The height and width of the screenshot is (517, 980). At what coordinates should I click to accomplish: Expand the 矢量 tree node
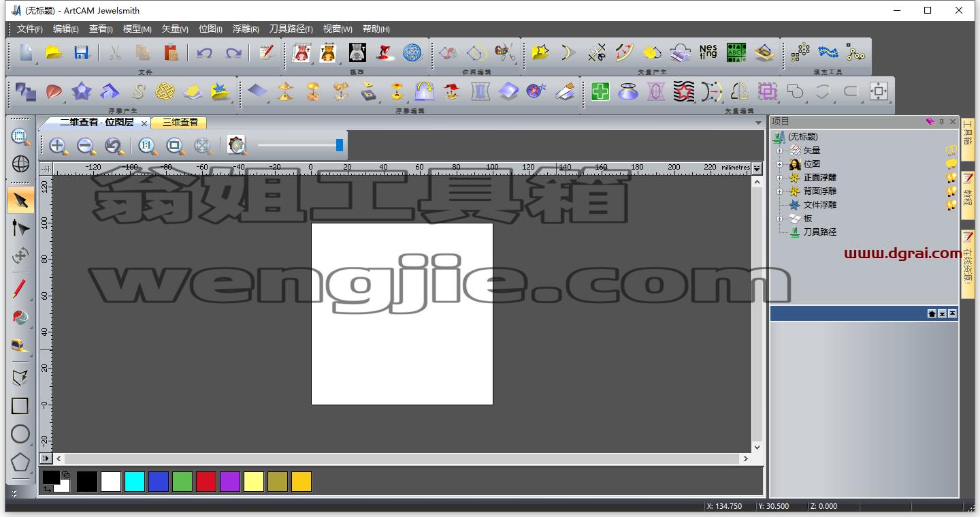tap(779, 151)
